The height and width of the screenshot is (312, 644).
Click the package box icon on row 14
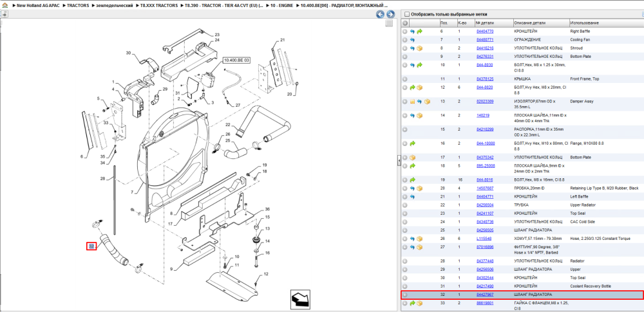pyautogui.click(x=419, y=115)
